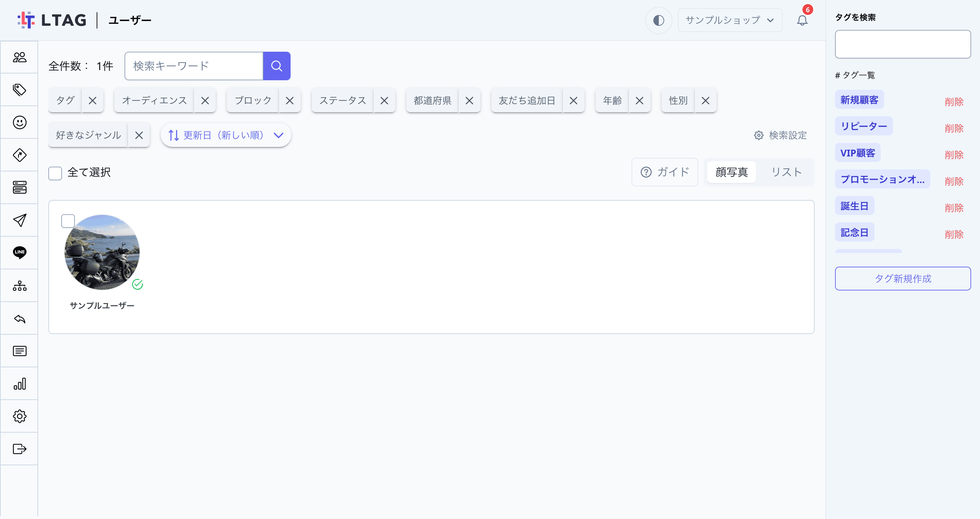Delete the VIP顧客 tag
This screenshot has height=519, width=980.
point(954,155)
